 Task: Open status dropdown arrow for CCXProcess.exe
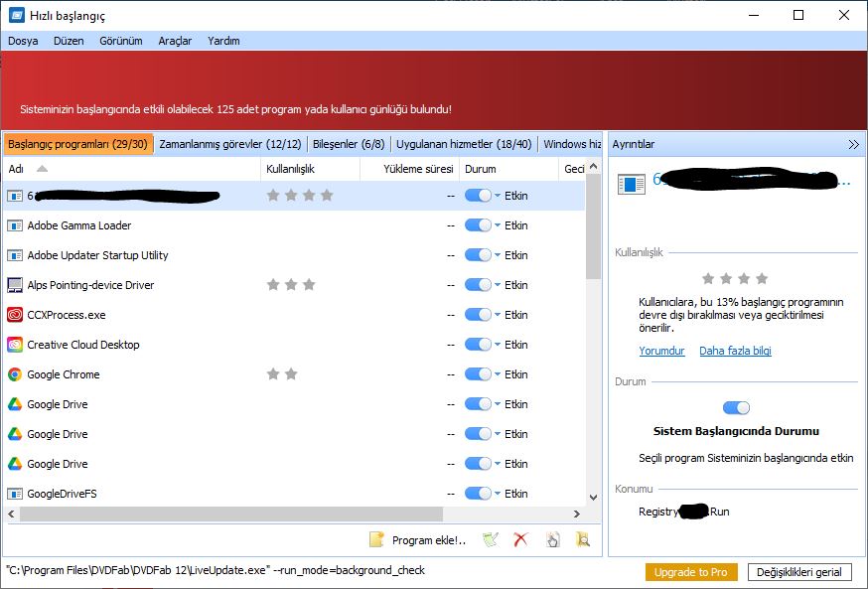point(498,315)
